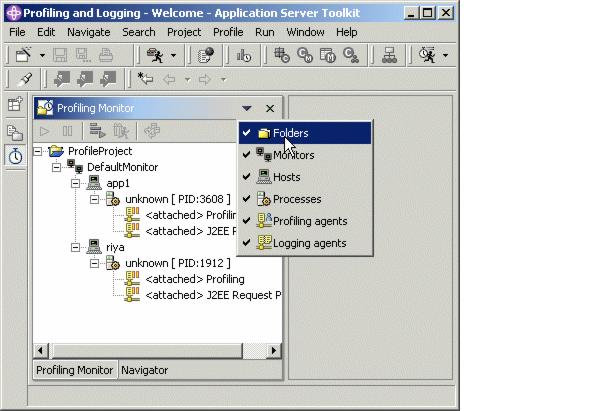Click the Print toolbar icon
This screenshot has height=411, width=593.
point(106,55)
